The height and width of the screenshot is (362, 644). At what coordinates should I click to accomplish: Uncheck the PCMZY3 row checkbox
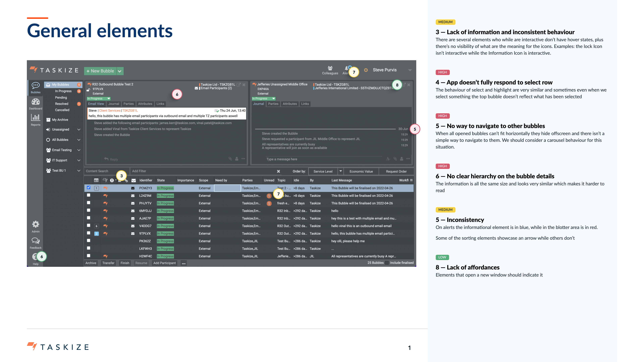pos(89,188)
